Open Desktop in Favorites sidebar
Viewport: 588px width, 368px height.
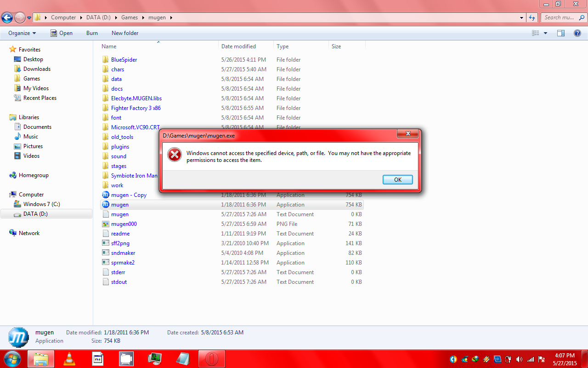(33, 59)
